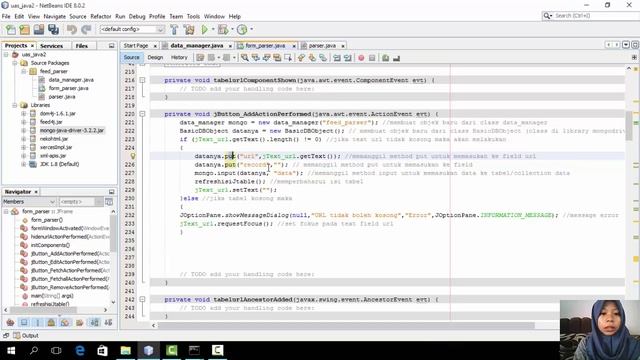This screenshot has height=360, width=640.
Task: Open the Refactor menu
Action: click(x=100, y=16)
